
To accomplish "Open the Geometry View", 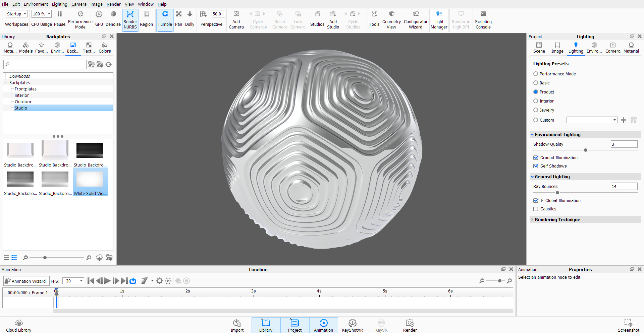I will point(391,20).
